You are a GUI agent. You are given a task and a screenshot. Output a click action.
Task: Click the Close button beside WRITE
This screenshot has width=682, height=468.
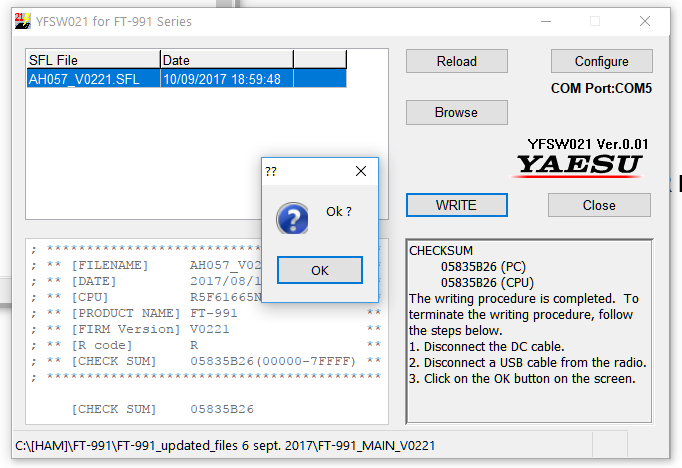pyautogui.click(x=598, y=205)
